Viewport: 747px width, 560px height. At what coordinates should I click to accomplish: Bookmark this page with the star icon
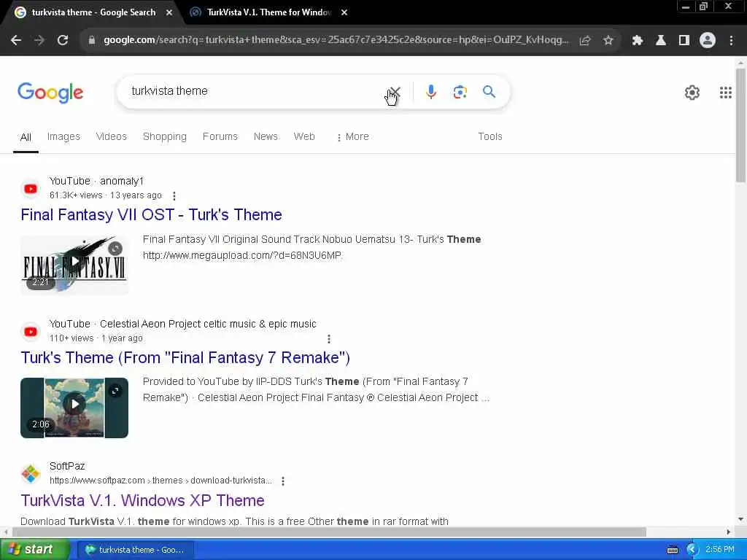coord(608,41)
